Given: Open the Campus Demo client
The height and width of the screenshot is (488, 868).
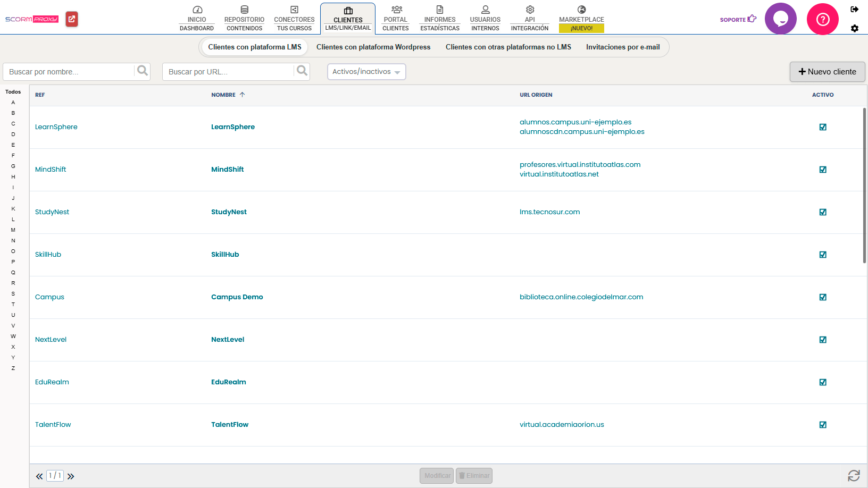Looking at the screenshot, I should [x=237, y=297].
